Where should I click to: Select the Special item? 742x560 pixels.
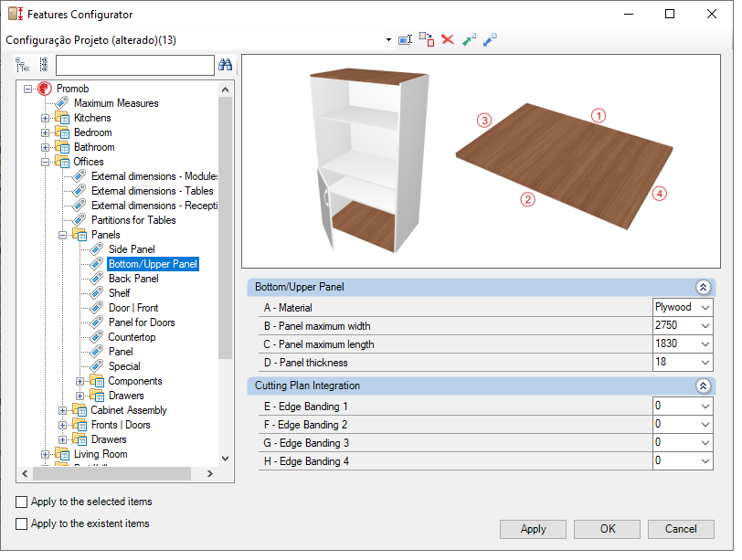[x=124, y=366]
